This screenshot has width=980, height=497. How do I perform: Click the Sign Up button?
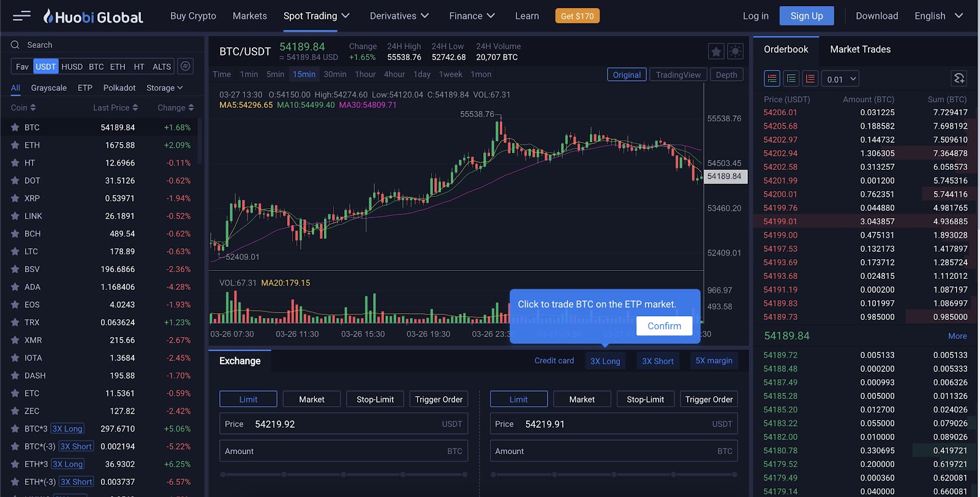coord(807,16)
